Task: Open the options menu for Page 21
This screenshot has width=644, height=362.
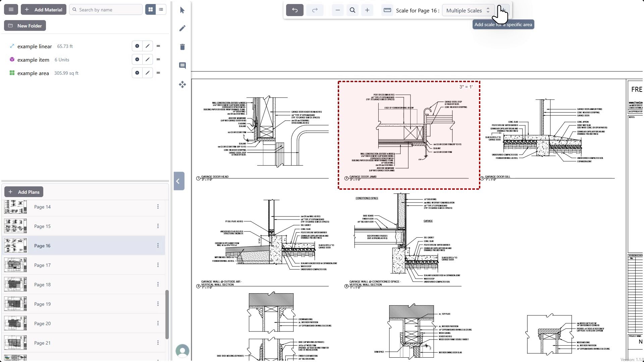Action: tap(158, 343)
